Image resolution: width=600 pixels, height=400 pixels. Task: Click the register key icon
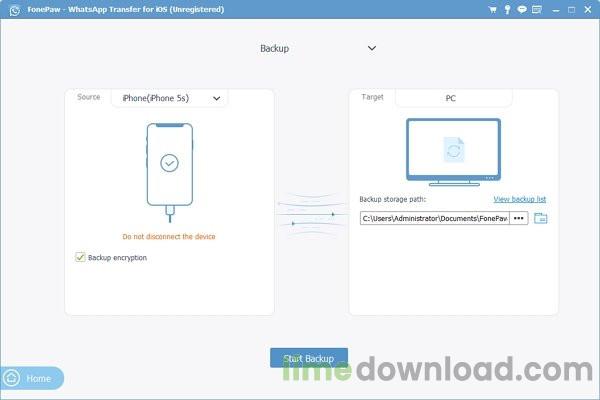(507, 10)
